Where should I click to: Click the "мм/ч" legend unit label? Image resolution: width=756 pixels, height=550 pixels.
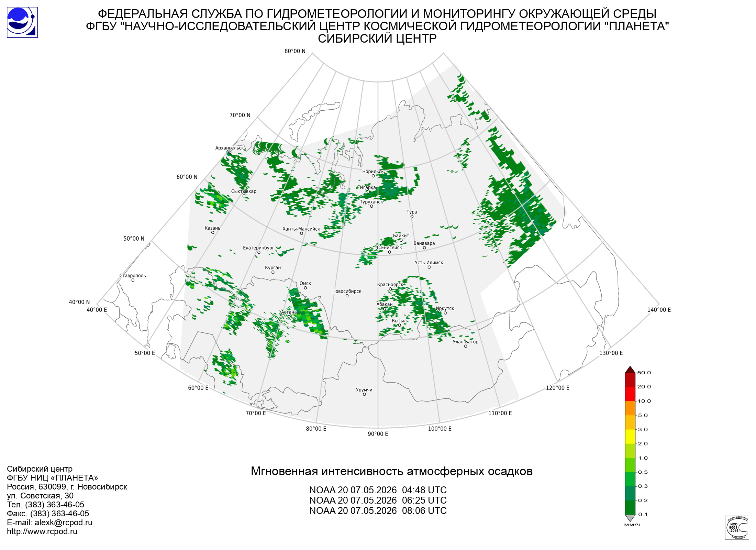[x=632, y=525]
